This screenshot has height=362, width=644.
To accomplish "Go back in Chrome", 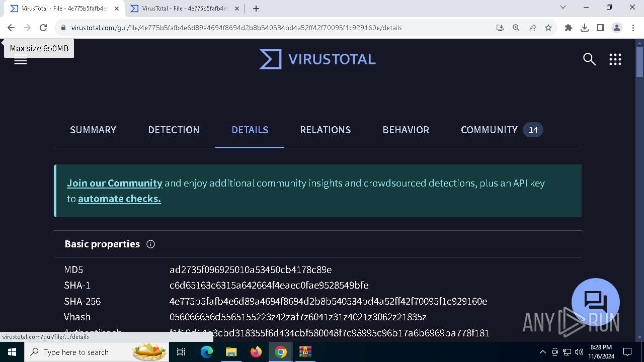I will click(x=11, y=28).
